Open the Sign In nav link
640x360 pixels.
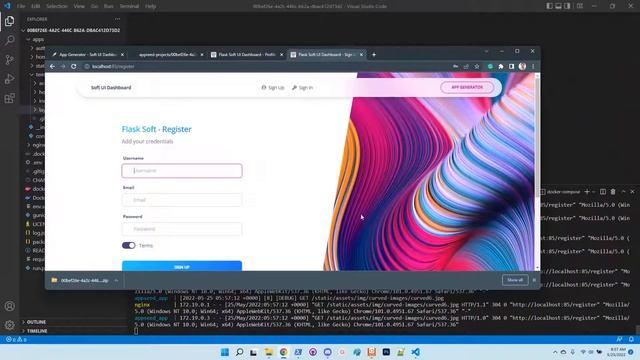click(x=302, y=87)
